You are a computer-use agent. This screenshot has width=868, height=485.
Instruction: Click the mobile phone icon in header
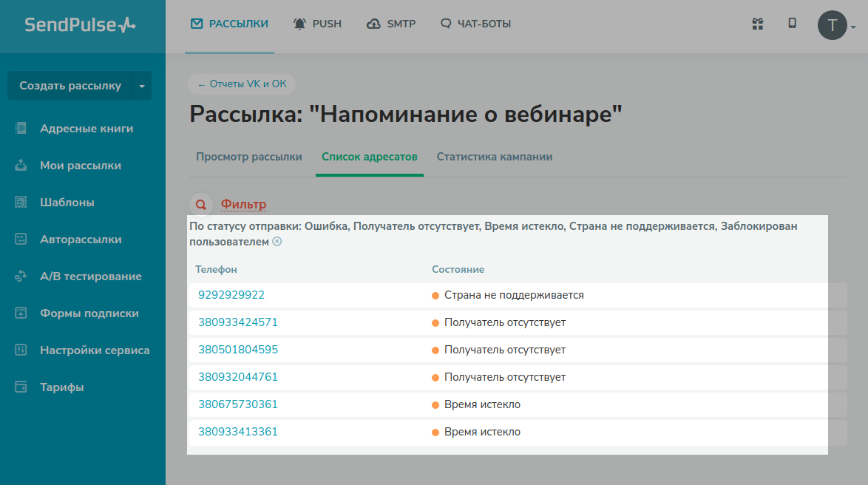pyautogui.click(x=792, y=24)
